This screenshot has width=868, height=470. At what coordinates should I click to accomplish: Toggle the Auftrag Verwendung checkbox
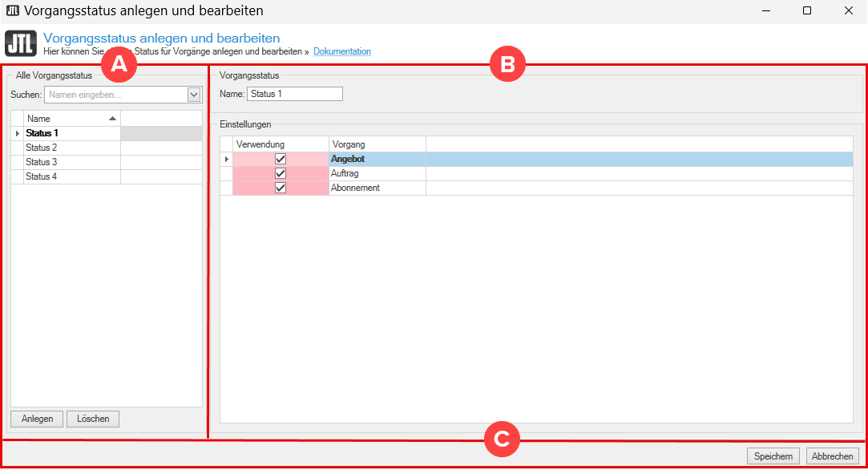(x=281, y=173)
